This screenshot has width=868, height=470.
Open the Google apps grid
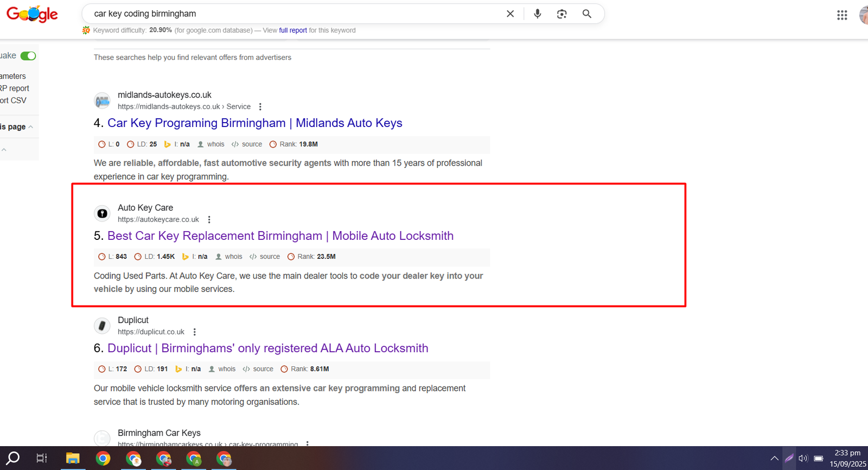click(x=841, y=15)
